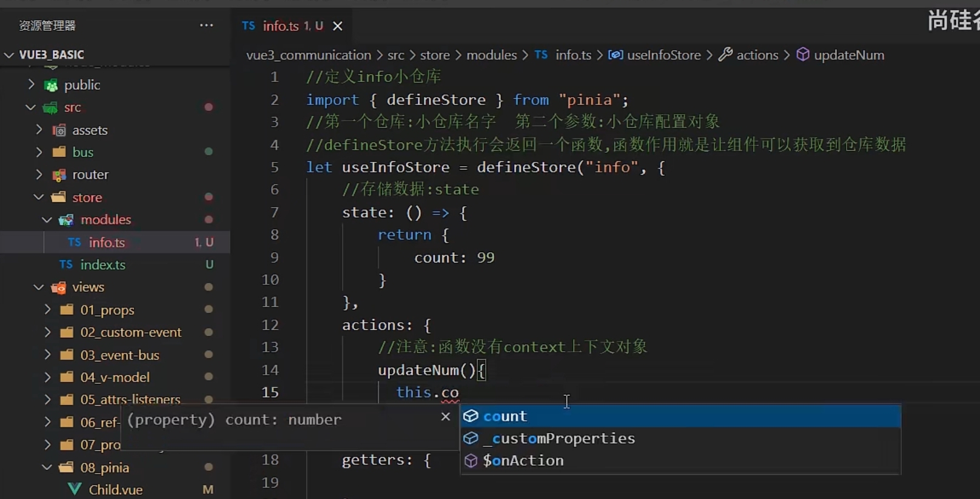
Task: Click info.ts in the breadcrumb
Action: pos(573,55)
